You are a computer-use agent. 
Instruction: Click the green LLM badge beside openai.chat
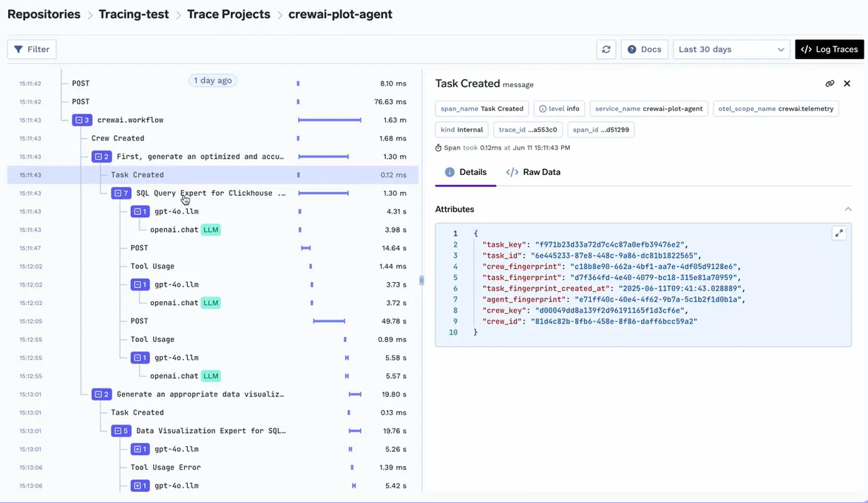(x=210, y=229)
